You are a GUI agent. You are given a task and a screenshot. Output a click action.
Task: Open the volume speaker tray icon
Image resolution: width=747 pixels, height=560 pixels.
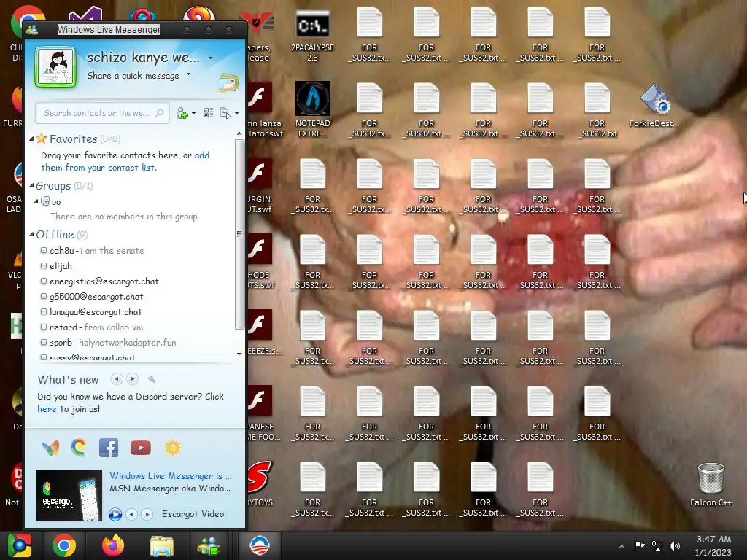click(x=675, y=545)
